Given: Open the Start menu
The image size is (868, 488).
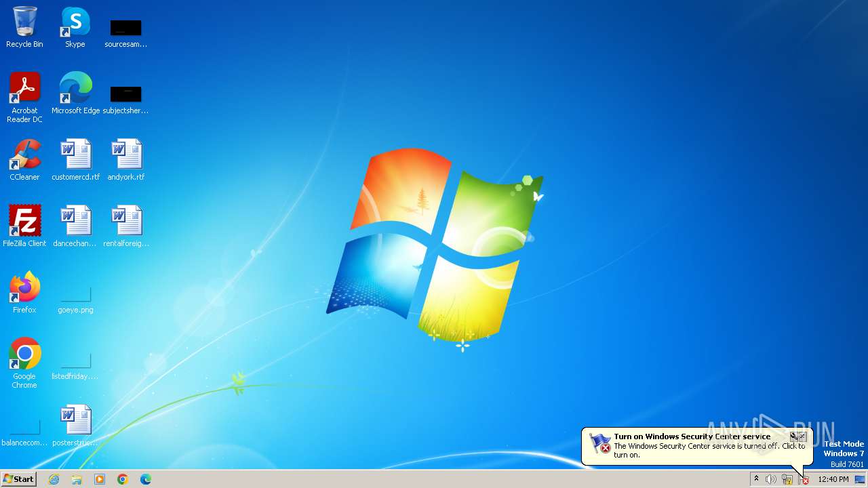Looking at the screenshot, I should click(x=18, y=479).
